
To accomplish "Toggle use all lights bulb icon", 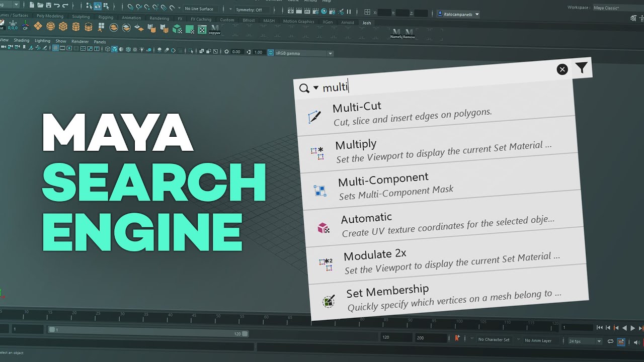I will tap(141, 50).
